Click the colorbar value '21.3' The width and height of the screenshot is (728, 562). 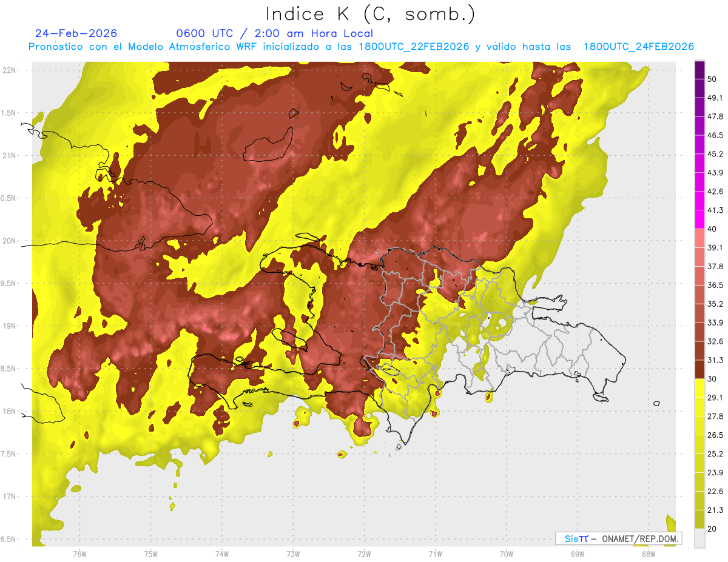715,510
